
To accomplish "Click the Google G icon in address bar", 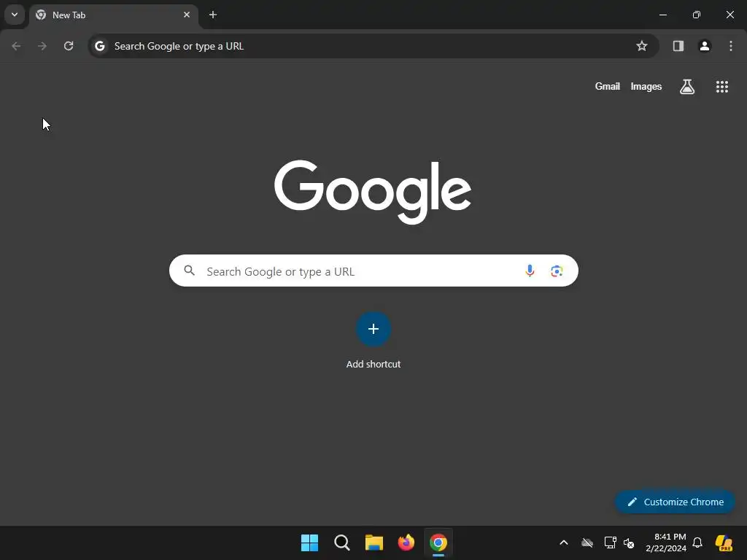I will 99,46.
